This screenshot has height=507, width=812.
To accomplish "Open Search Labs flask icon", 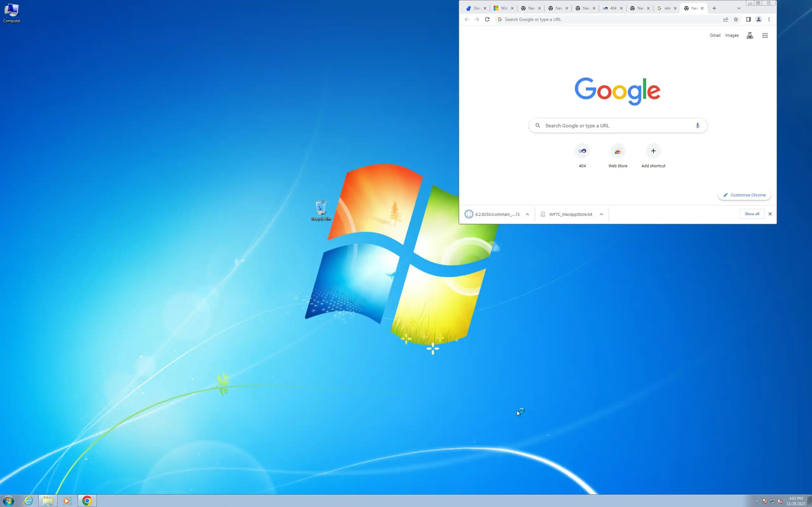I will [750, 35].
